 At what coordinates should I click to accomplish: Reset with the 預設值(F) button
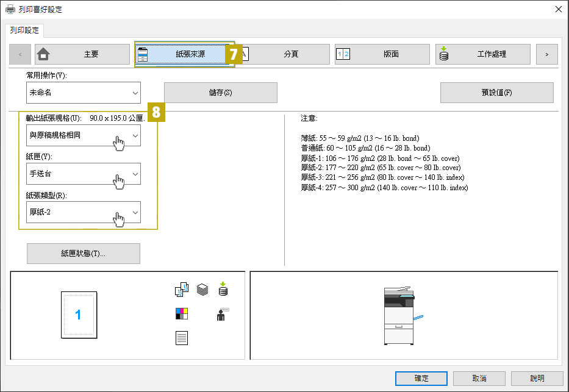point(497,93)
